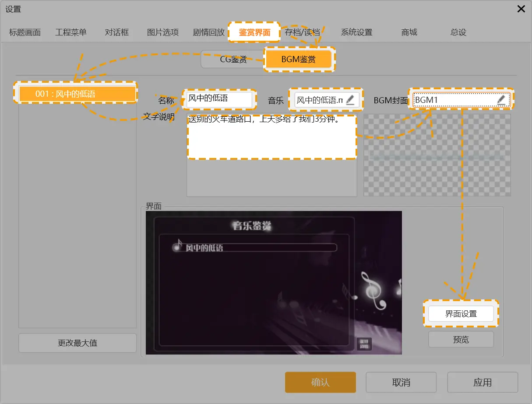Open the 剧情回放 tab
This screenshot has width=532, height=404.
coord(209,32)
